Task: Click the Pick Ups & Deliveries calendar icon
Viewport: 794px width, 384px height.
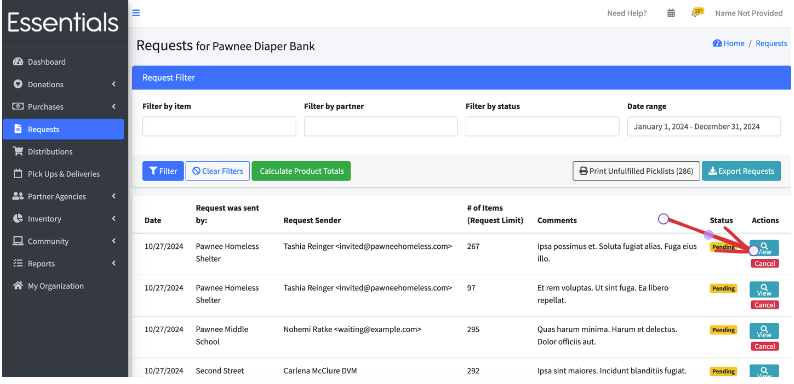Action: click(x=18, y=174)
